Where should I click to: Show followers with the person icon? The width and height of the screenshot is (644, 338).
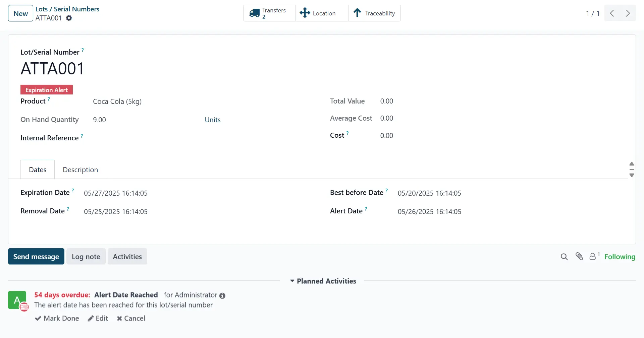593,257
